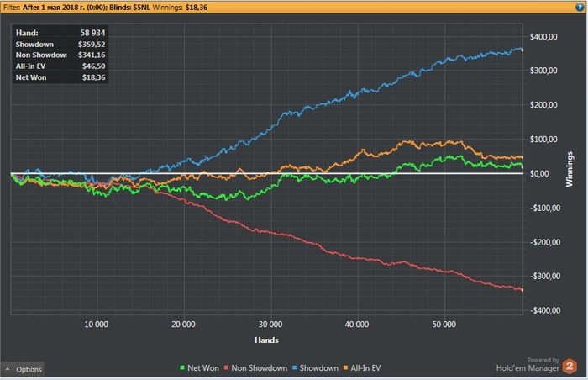
Task: Click the -$200,00 winnings axis label
Action: pyautogui.click(x=545, y=242)
